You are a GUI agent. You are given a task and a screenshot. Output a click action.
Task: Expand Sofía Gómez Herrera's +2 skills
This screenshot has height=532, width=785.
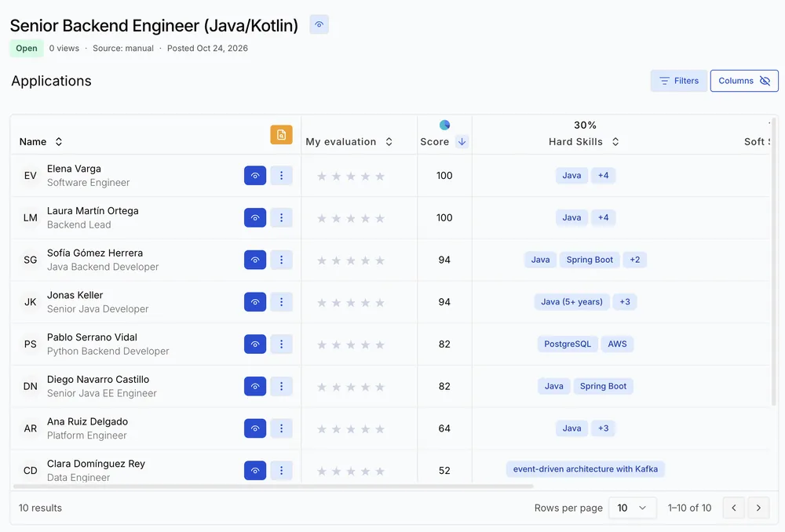(635, 260)
